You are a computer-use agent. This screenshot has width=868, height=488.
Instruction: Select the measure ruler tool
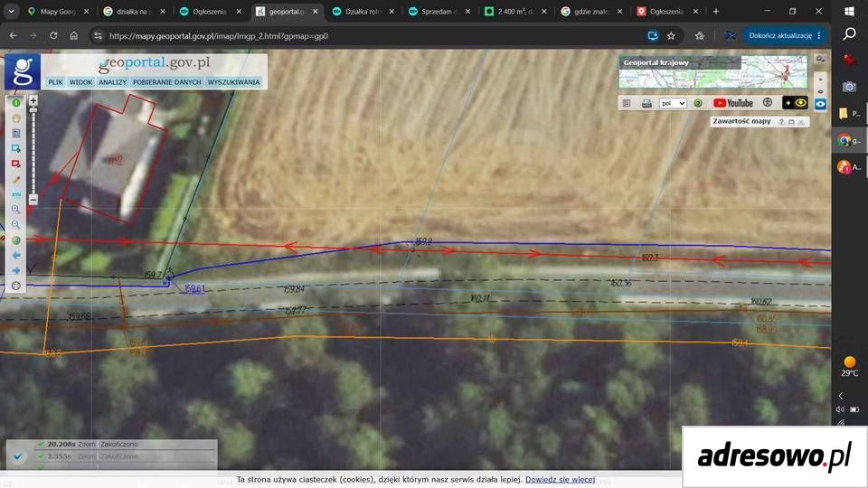[x=16, y=179]
